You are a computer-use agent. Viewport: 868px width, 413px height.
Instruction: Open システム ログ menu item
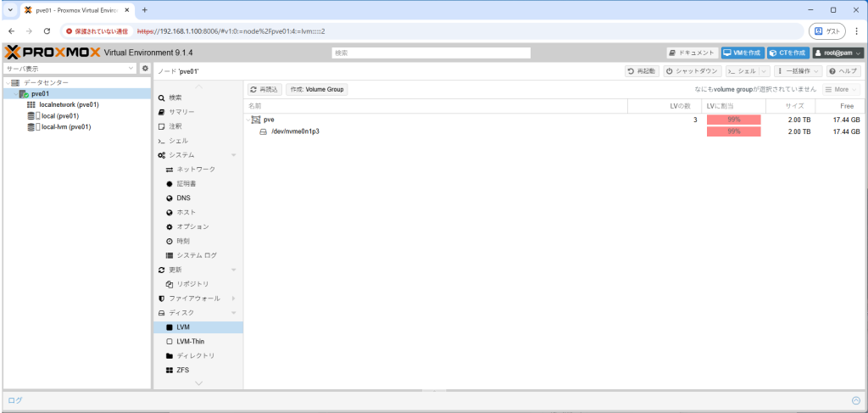(198, 256)
